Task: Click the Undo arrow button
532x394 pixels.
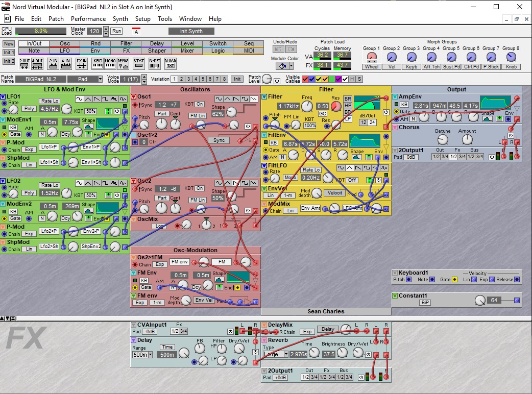Action: coord(279,49)
